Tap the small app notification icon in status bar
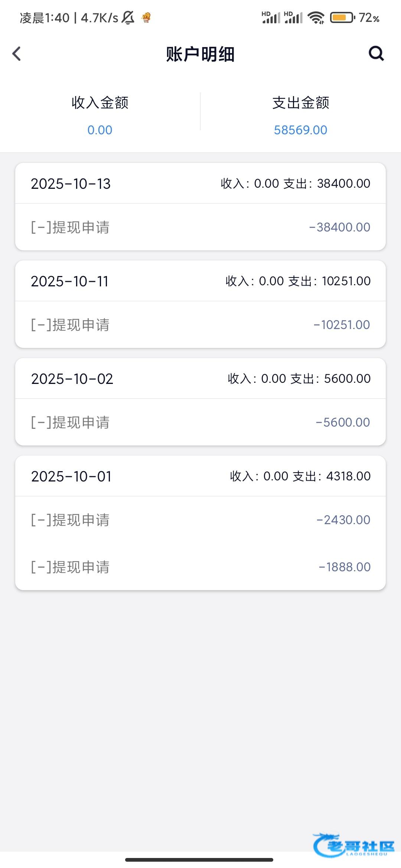The height and width of the screenshot is (868, 401). point(146,17)
